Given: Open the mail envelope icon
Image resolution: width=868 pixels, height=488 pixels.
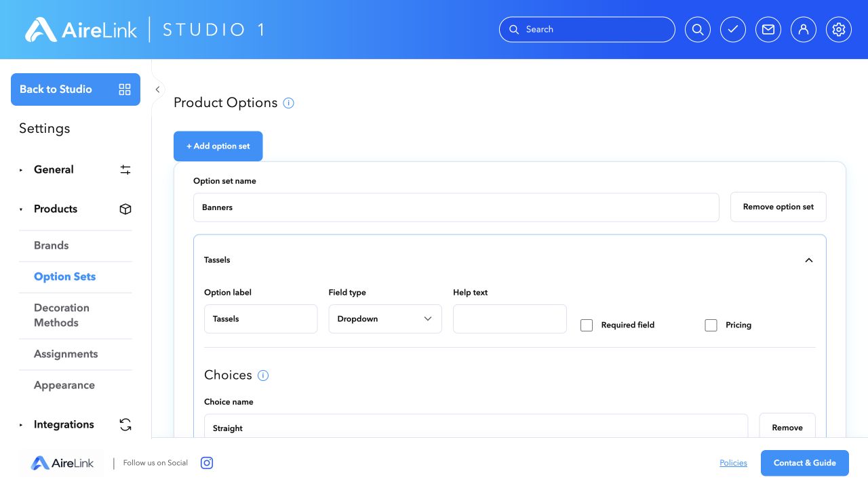Looking at the screenshot, I should click(768, 30).
